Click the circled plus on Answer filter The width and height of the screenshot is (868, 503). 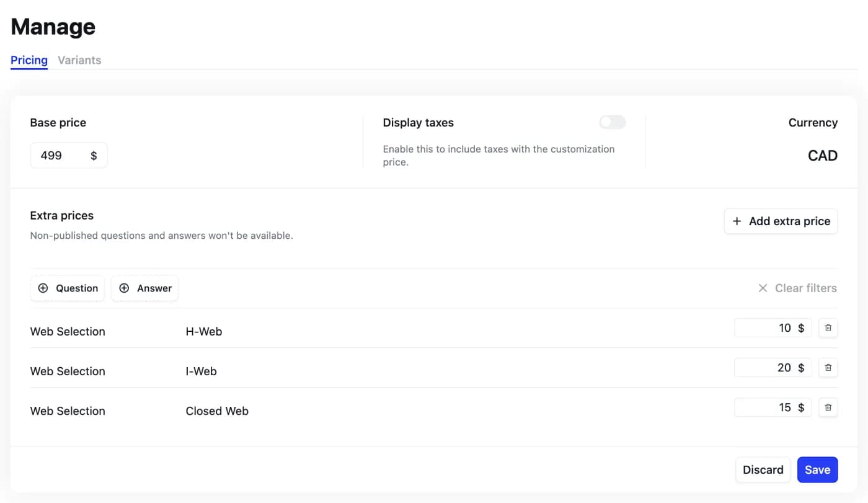124,288
